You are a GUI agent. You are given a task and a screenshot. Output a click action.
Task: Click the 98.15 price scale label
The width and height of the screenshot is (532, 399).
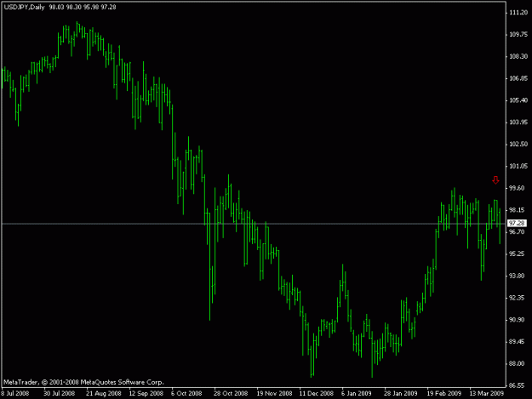tap(517, 210)
